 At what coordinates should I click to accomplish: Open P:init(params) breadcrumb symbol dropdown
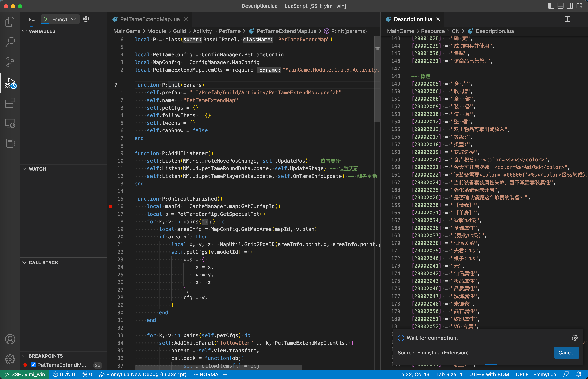point(345,31)
